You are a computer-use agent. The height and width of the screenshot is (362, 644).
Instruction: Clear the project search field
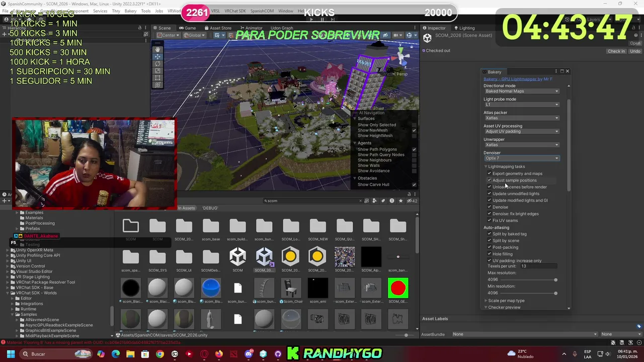pyautogui.click(x=360, y=201)
